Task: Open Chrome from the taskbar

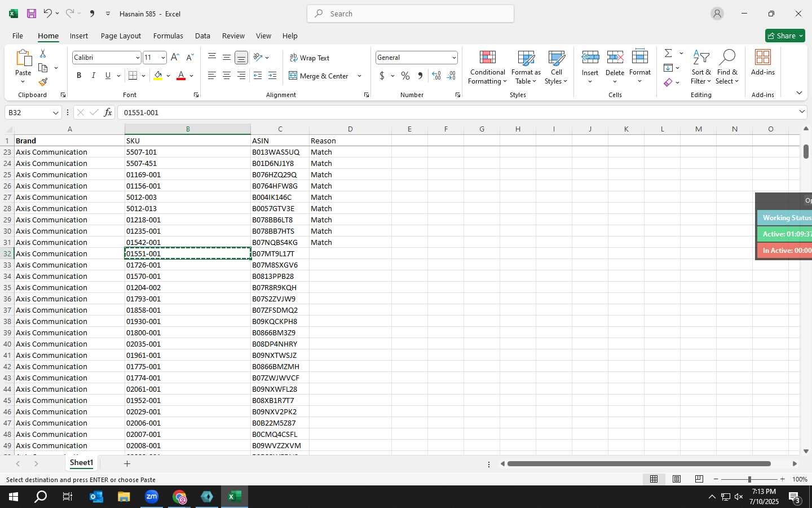Action: click(x=179, y=497)
